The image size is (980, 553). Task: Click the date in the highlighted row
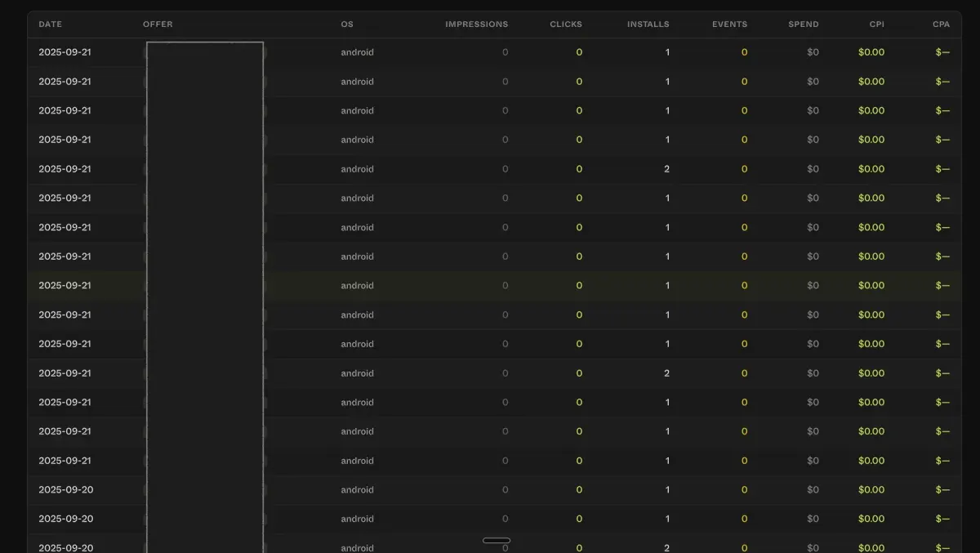(x=65, y=286)
